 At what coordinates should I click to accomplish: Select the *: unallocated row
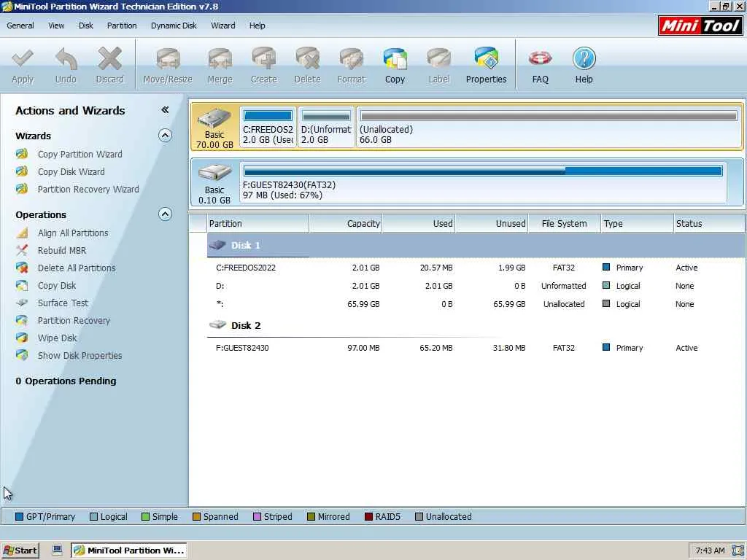[x=476, y=304]
